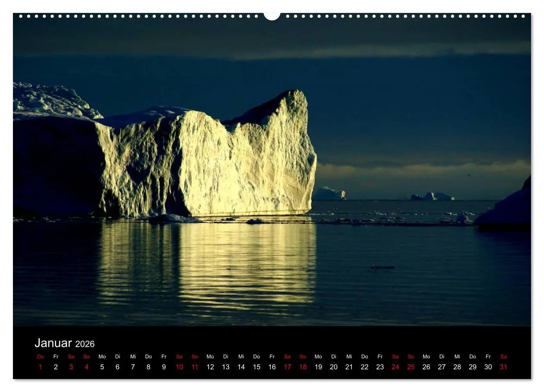This screenshot has width=544, height=392.
Task: Toggle the So label above date 11
Action: coord(194,357)
